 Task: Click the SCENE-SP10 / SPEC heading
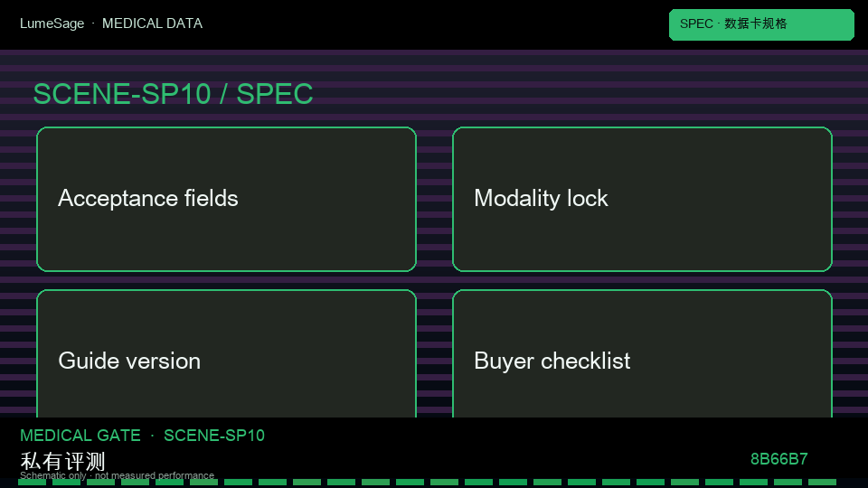tap(173, 93)
